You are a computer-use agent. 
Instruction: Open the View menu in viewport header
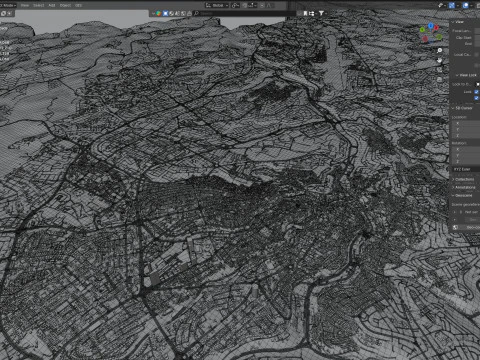25,5
